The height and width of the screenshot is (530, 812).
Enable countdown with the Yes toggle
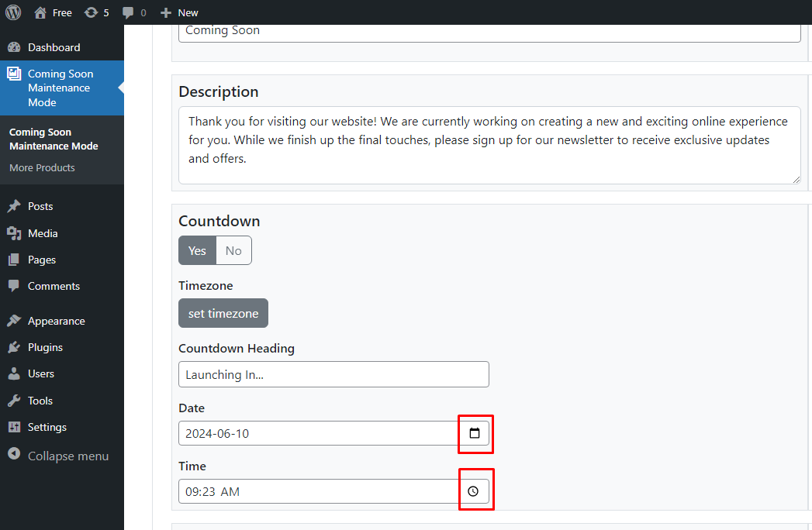197,250
